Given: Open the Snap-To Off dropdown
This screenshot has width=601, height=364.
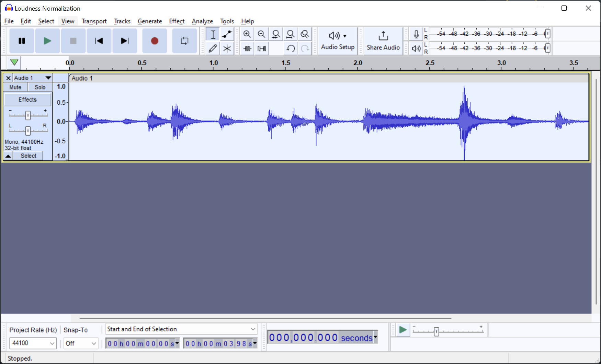Looking at the screenshot, I should click(81, 343).
